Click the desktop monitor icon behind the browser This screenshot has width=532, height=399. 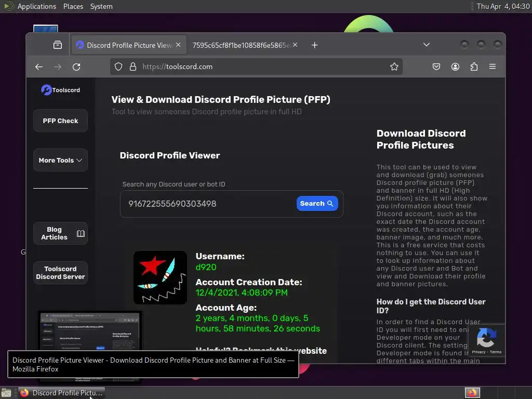coord(46,29)
